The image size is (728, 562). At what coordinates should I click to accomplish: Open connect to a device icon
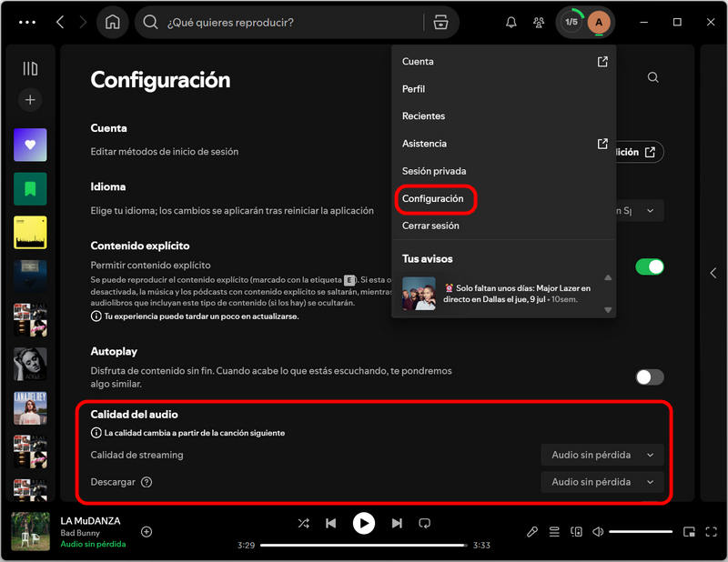pyautogui.click(x=576, y=532)
